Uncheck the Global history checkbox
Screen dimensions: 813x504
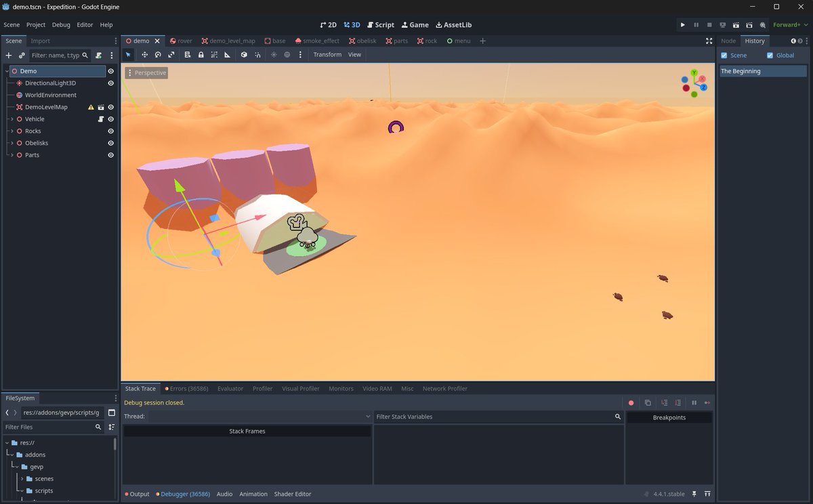click(x=770, y=56)
